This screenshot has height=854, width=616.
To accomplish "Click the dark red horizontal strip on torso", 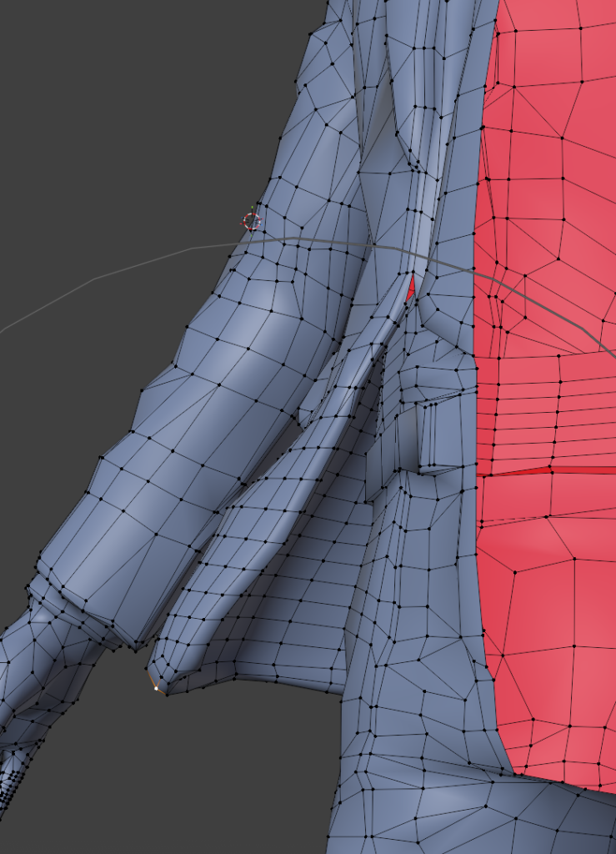I will click(x=550, y=470).
